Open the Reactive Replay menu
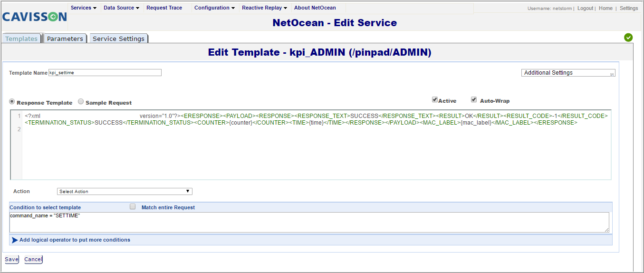Viewport: 644px width, 273px height. [265, 8]
